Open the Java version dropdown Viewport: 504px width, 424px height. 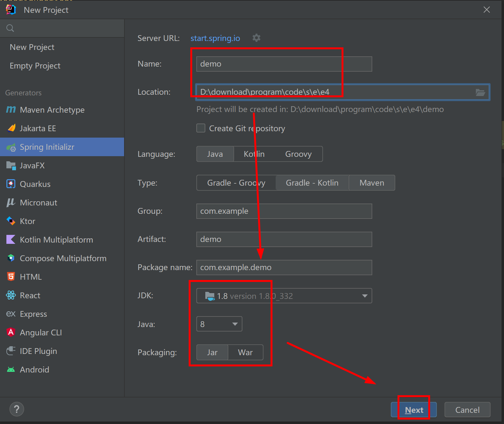(x=219, y=324)
